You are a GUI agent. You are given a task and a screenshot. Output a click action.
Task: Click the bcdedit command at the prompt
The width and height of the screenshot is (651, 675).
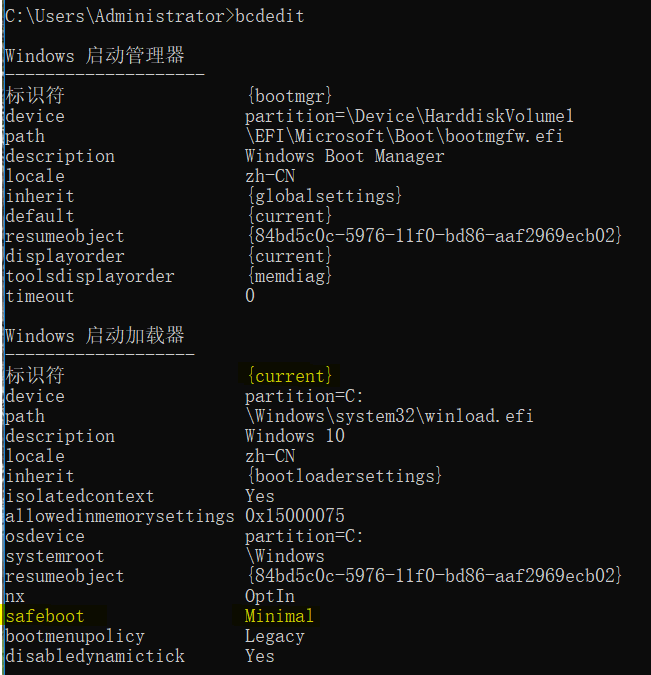(270, 16)
